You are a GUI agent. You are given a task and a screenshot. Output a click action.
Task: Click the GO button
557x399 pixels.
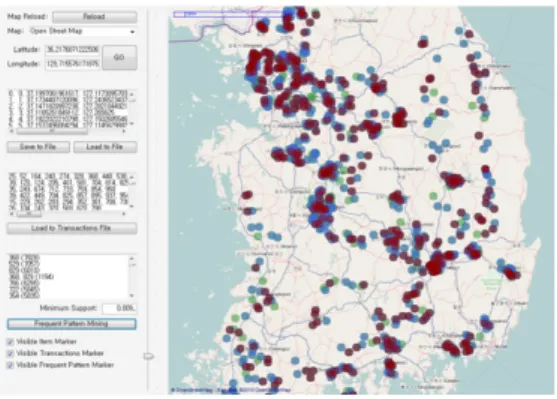coord(119,57)
